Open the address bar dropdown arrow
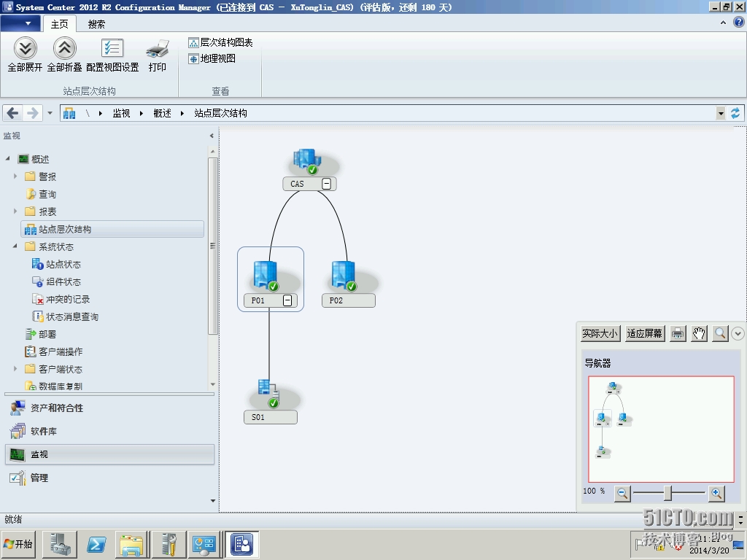 (x=721, y=113)
